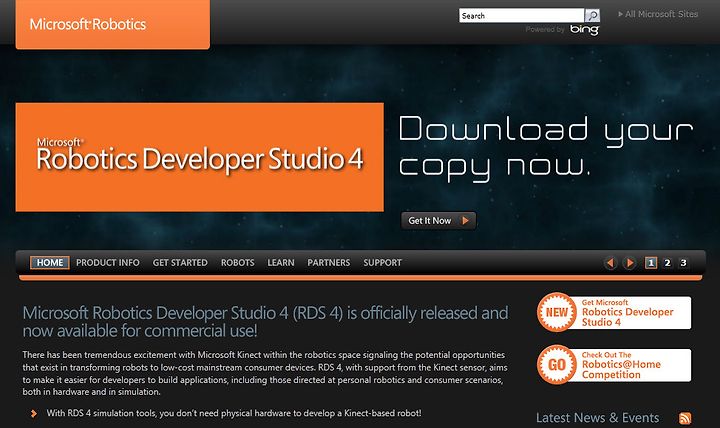This screenshot has height=428, width=720.
Task: Click the orange GO badge icon
Action: click(557, 365)
